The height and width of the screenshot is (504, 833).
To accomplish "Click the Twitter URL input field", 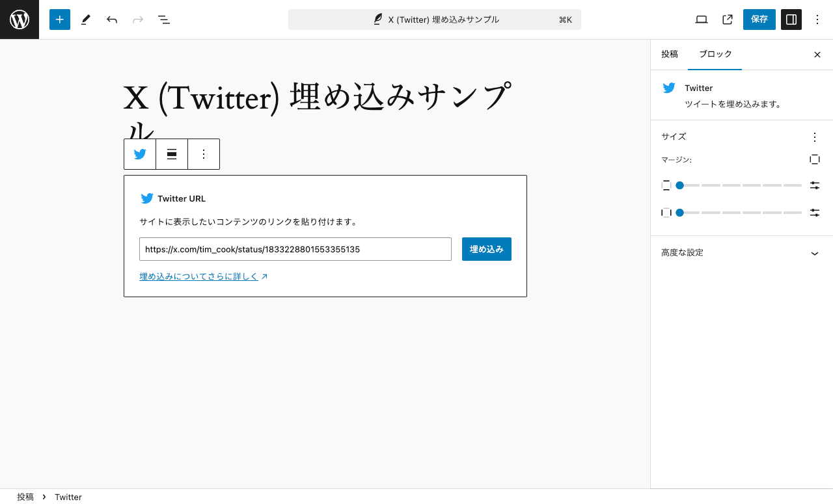I will [295, 249].
